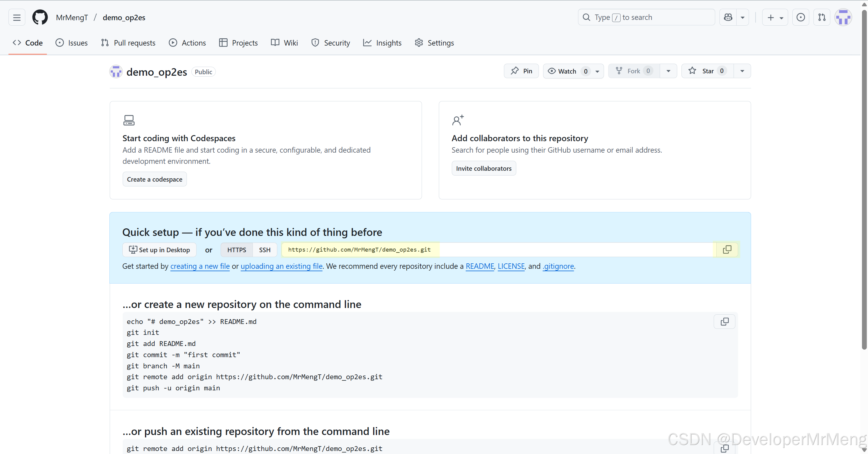Image resolution: width=868 pixels, height=454 pixels.
Task: Star the demo_op2es repository
Action: 707,71
